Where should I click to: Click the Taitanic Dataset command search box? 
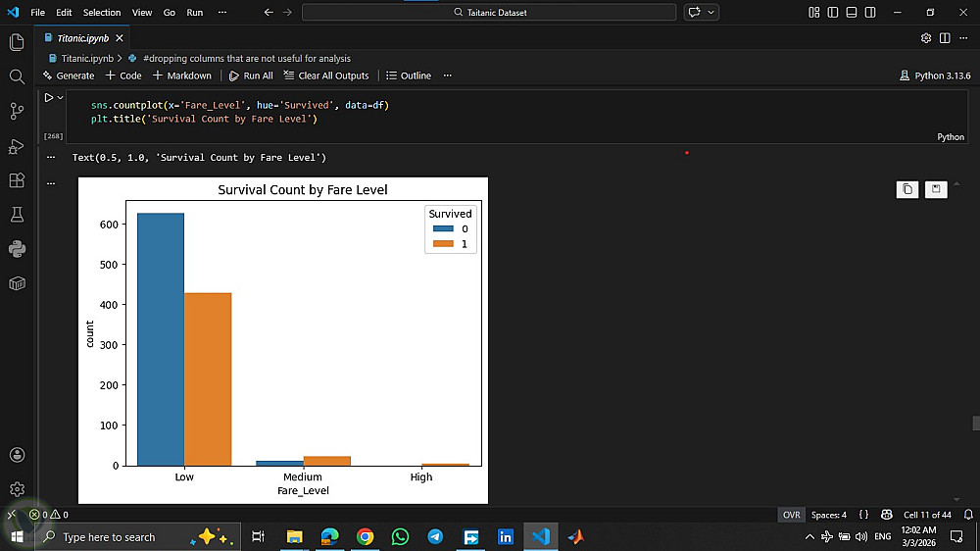(x=489, y=13)
